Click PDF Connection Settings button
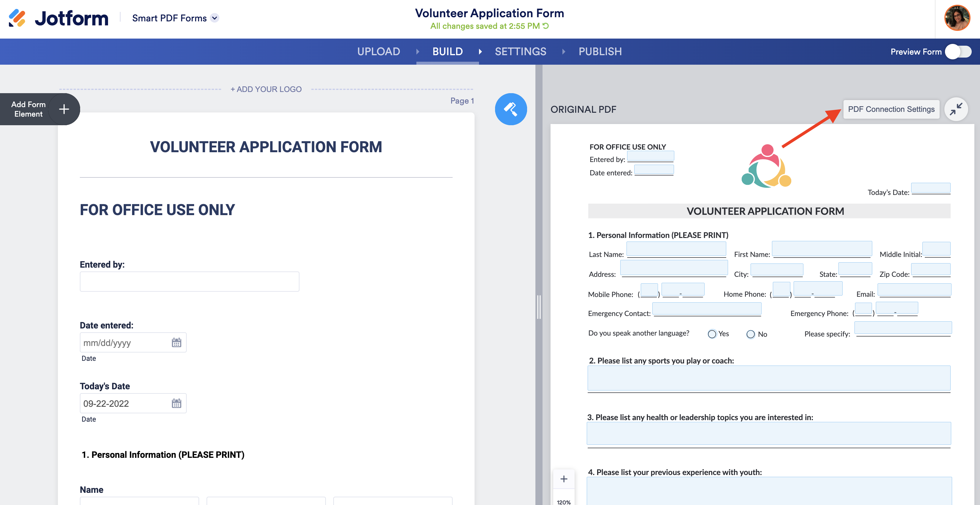Viewport: 980px width, 505px height. tap(891, 109)
